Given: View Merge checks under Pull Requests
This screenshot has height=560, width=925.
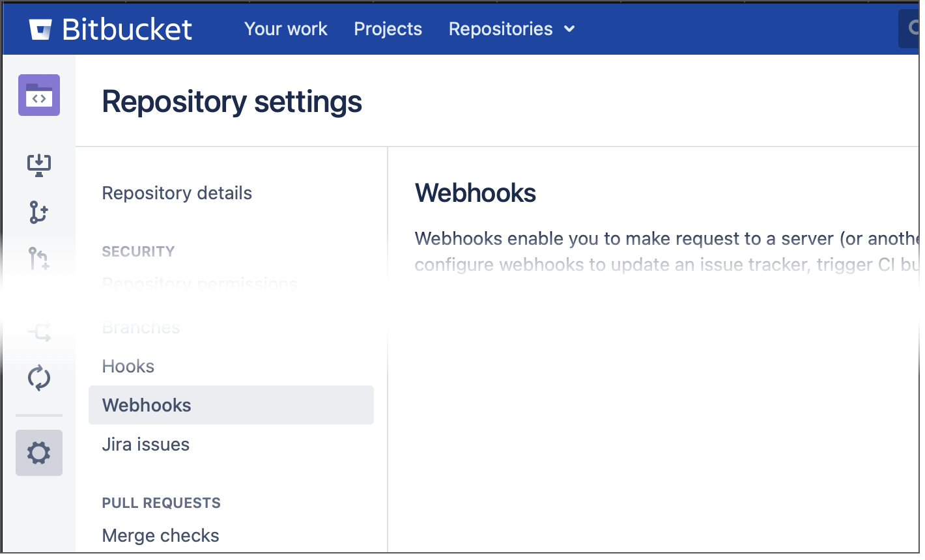Looking at the screenshot, I should pyautogui.click(x=160, y=535).
